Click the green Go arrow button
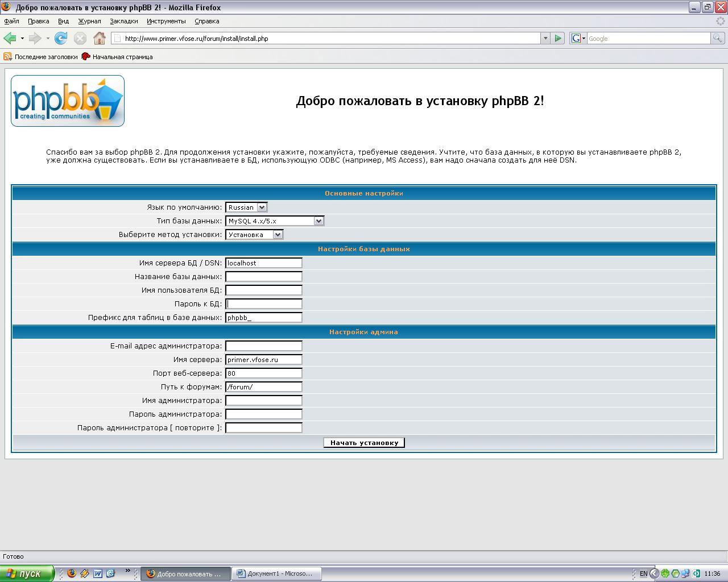The width and height of the screenshot is (728, 582). (x=558, y=38)
